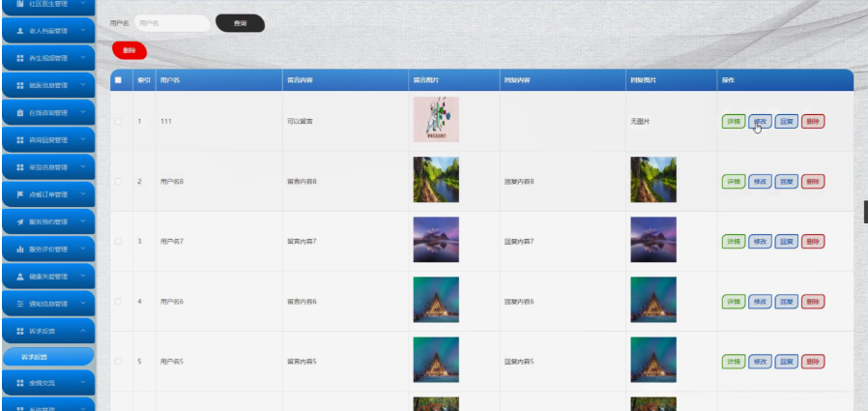Open 详情 for row 用户名8
The height and width of the screenshot is (411, 868).
coord(734,181)
